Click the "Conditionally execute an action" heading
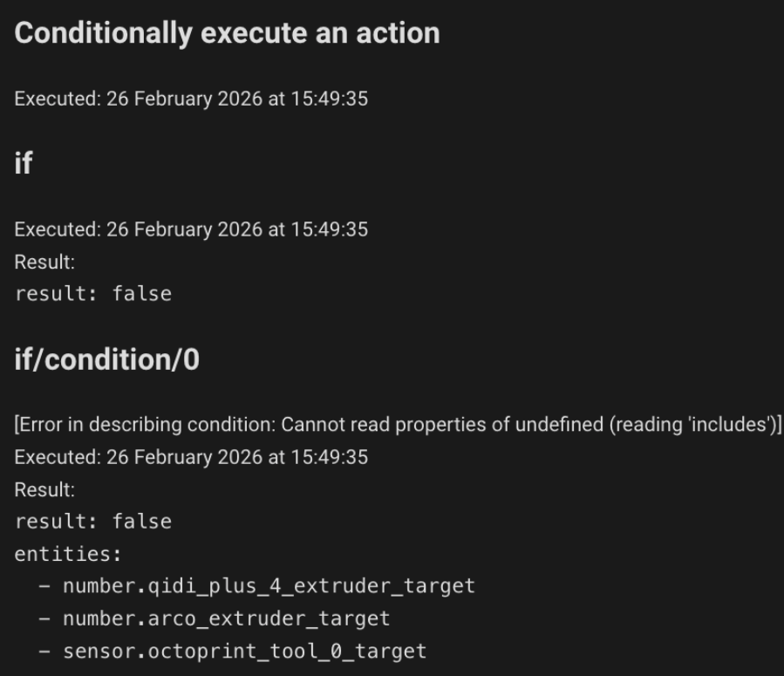The width and height of the screenshot is (784, 676). [227, 33]
